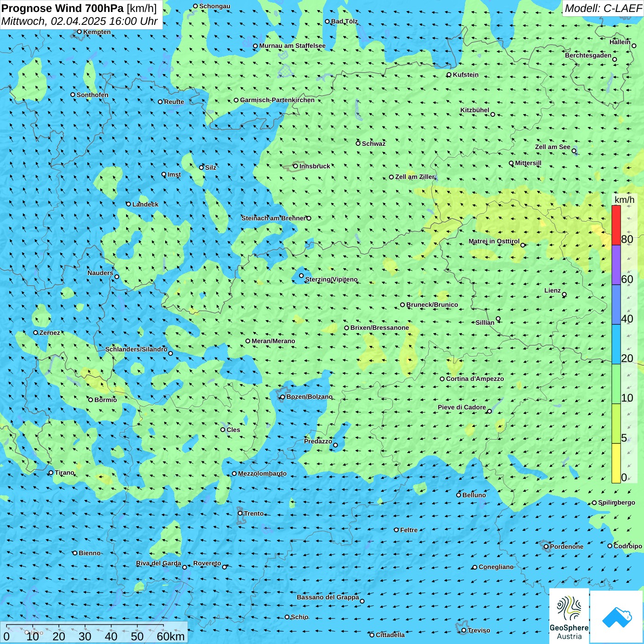Click the 'Modell: C-LAEF' label
The height and width of the screenshot is (644, 644).
(x=603, y=8)
